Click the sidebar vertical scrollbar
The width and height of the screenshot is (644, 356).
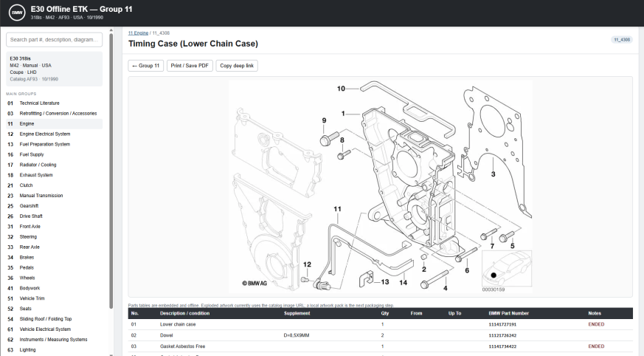tap(111, 171)
